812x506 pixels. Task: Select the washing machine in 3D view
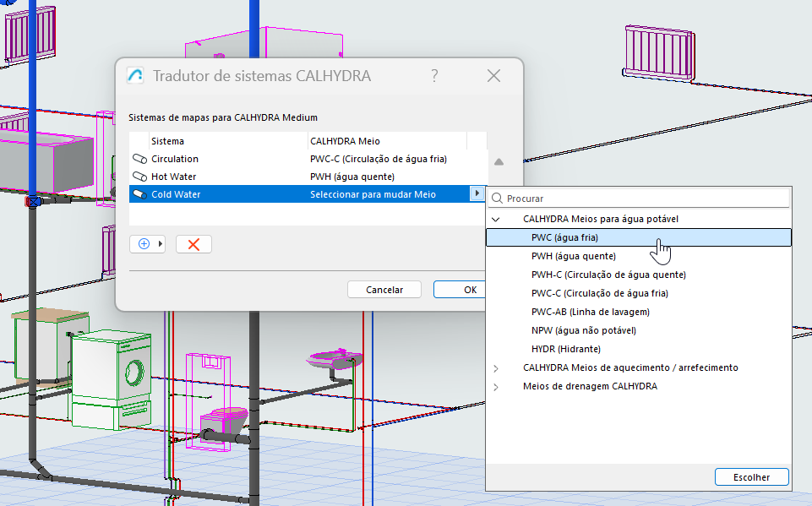point(111,381)
